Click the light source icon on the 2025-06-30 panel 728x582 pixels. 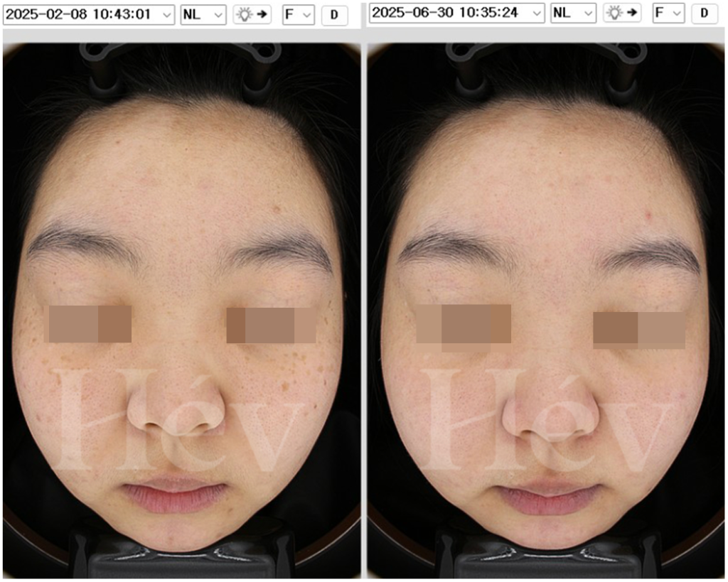tap(621, 13)
